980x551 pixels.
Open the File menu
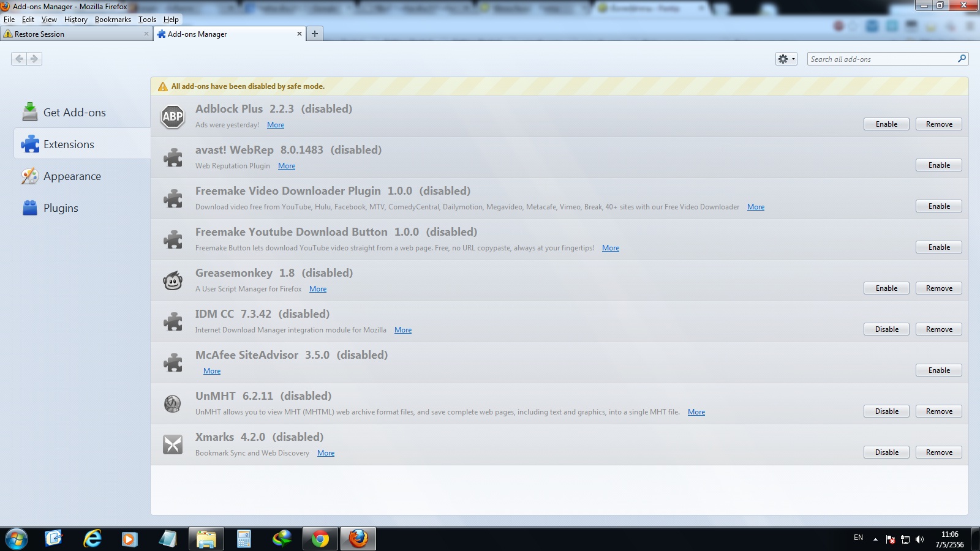(x=9, y=20)
